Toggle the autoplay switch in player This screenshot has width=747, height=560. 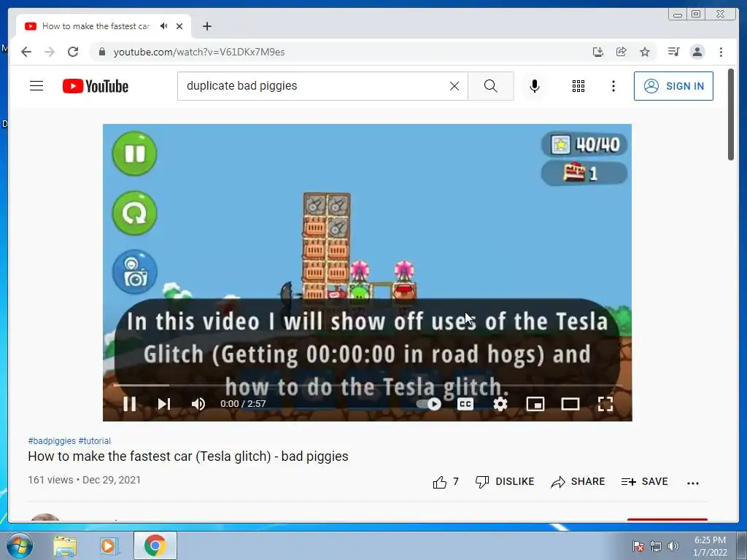point(429,404)
